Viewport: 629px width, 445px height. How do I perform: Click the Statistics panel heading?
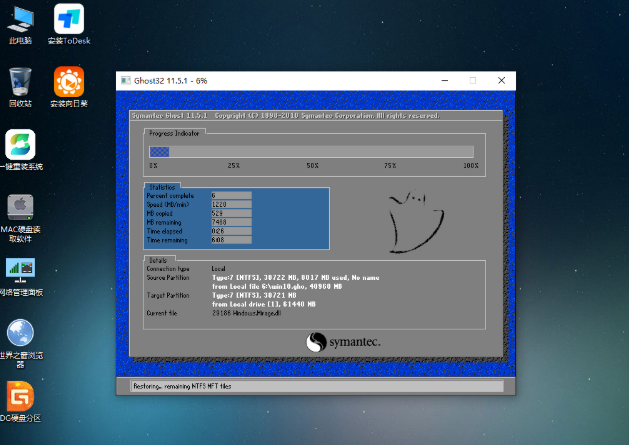coord(162,187)
